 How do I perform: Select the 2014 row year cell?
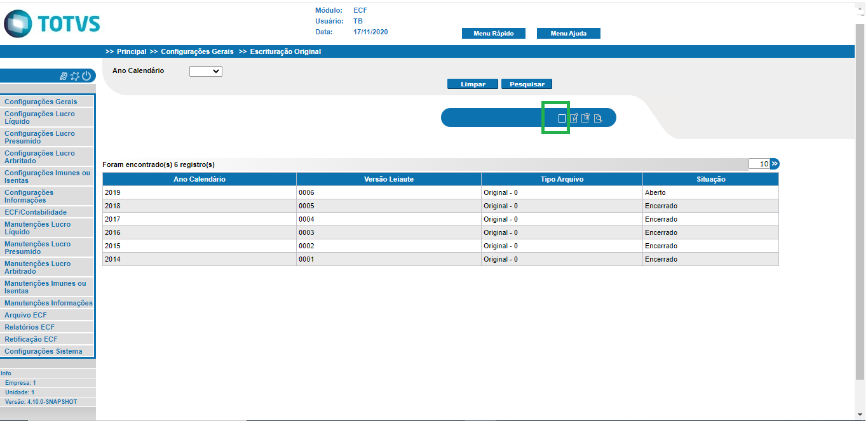point(200,259)
